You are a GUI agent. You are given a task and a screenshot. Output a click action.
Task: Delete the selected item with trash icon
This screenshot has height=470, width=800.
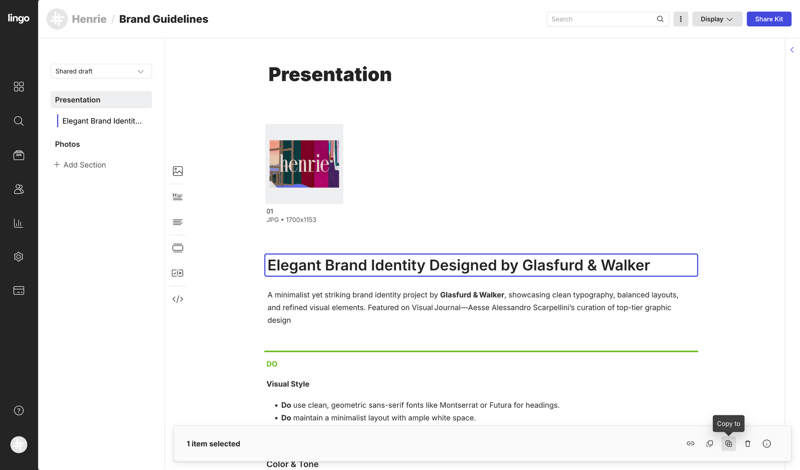pyautogui.click(x=747, y=444)
